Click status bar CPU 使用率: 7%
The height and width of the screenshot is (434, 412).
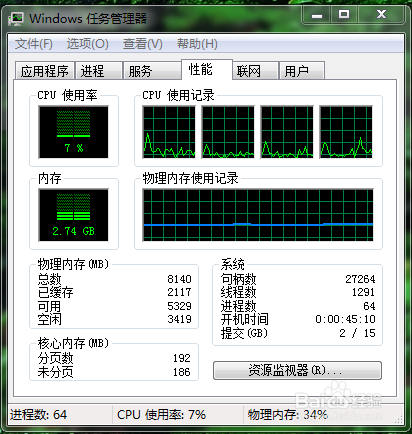pos(161,415)
